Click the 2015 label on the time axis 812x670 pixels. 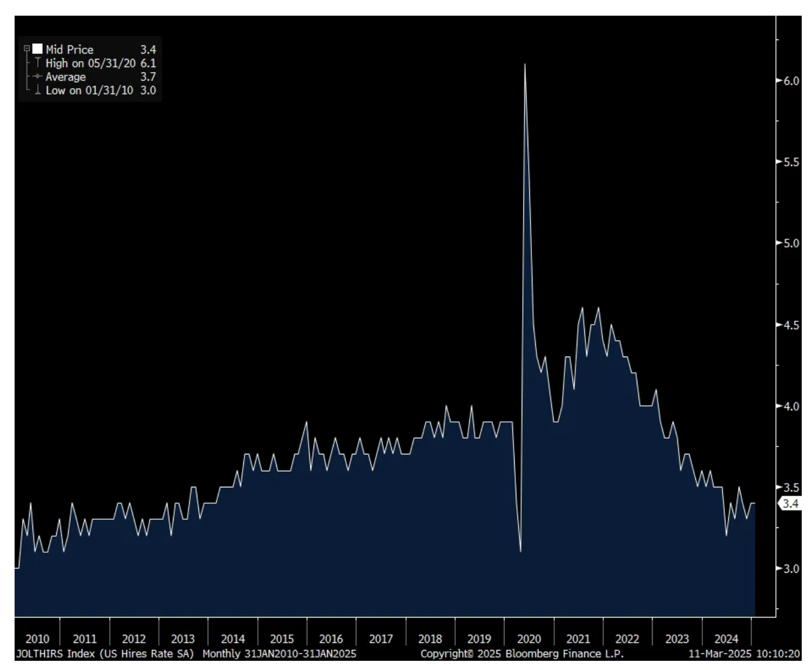[282, 639]
